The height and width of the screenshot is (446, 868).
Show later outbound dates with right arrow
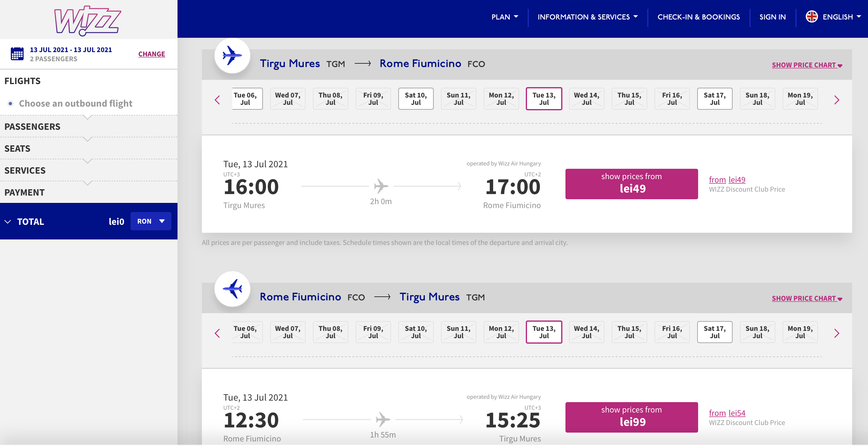pyautogui.click(x=836, y=100)
